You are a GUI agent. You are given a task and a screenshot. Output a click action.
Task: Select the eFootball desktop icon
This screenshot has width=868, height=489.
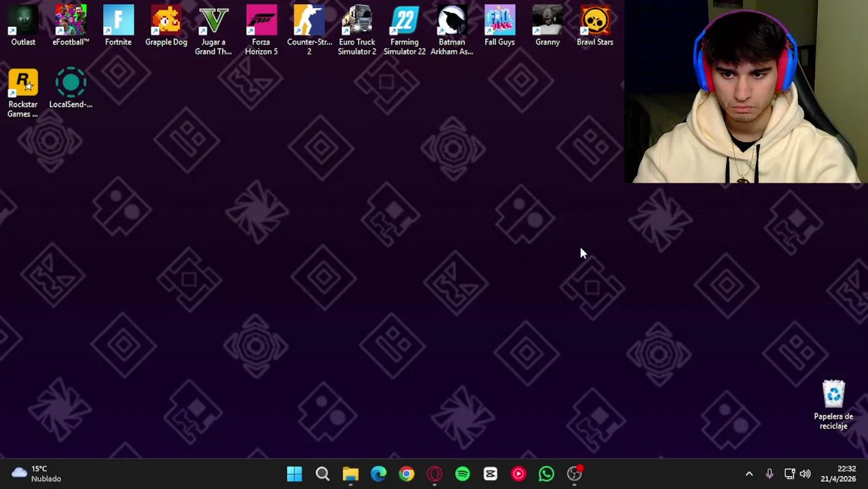click(71, 26)
